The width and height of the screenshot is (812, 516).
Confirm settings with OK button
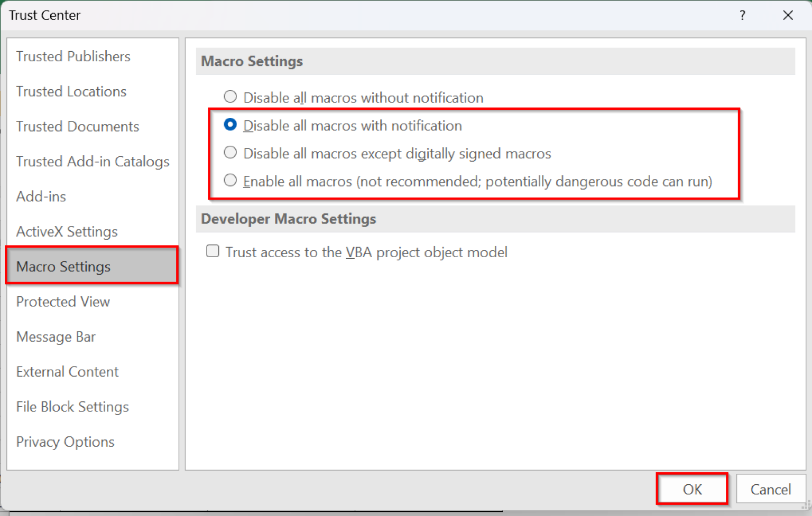click(x=691, y=489)
